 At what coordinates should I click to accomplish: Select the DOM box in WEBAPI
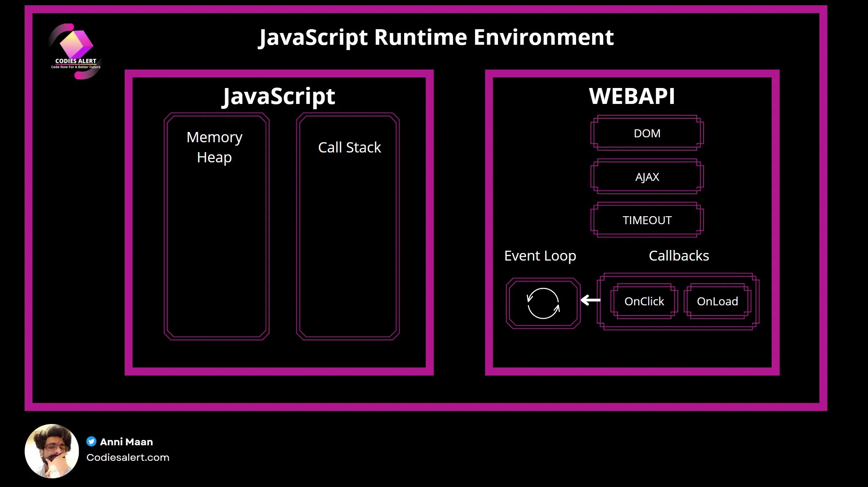click(x=647, y=133)
